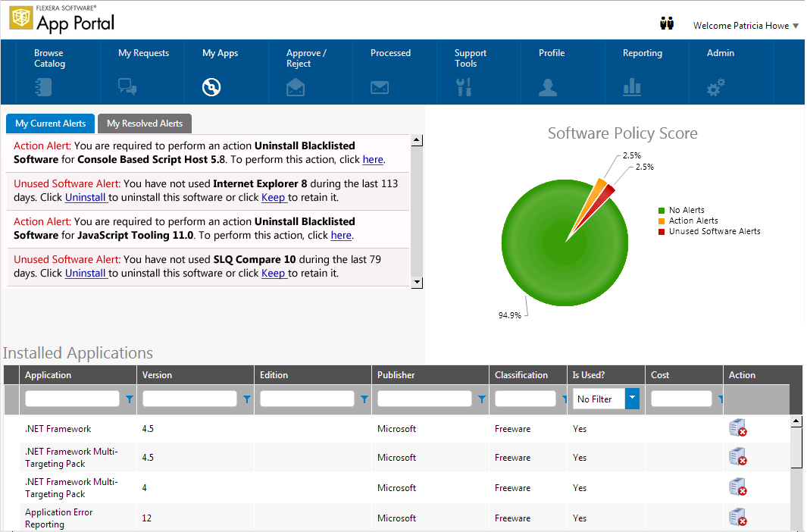Click Uninstall link for SLQ Compare 10
The width and height of the screenshot is (807, 532).
click(86, 274)
